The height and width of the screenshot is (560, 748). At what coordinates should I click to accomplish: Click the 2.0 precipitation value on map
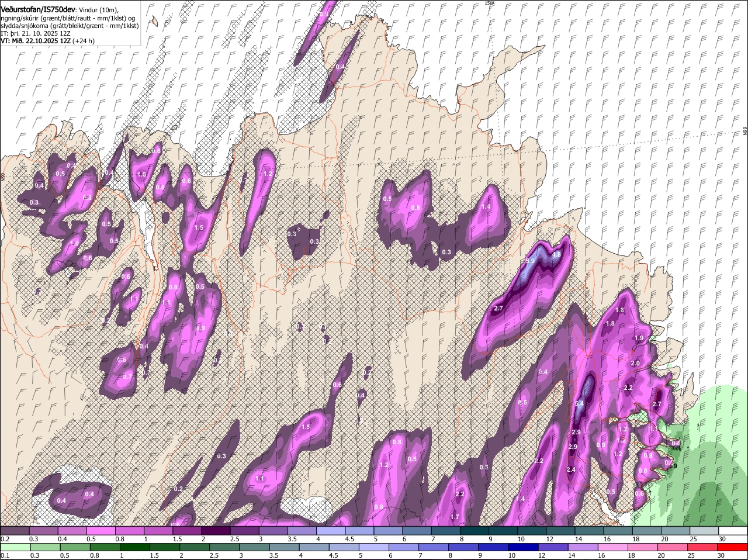[x=635, y=363]
